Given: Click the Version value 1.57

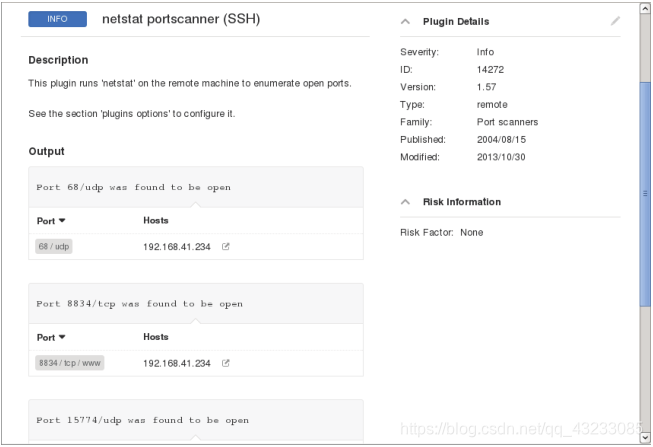Looking at the screenshot, I should [486, 87].
